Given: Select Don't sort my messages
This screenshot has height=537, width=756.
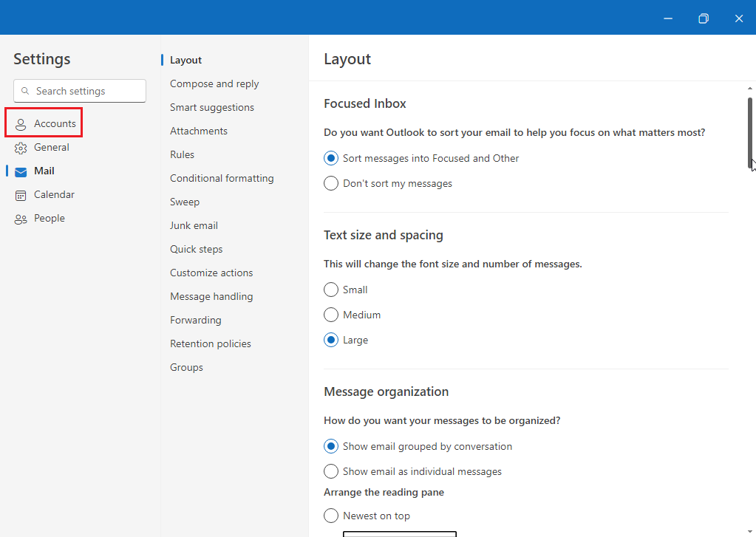Looking at the screenshot, I should click(x=331, y=183).
